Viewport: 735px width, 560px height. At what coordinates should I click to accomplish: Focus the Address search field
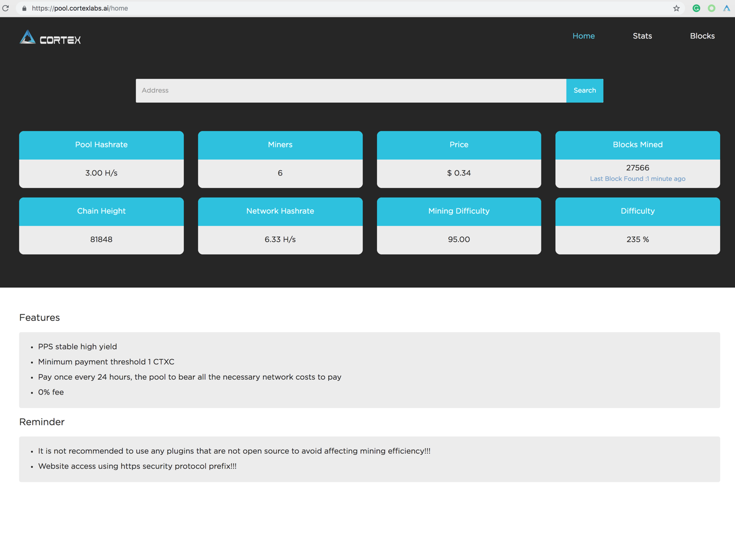[x=351, y=90]
